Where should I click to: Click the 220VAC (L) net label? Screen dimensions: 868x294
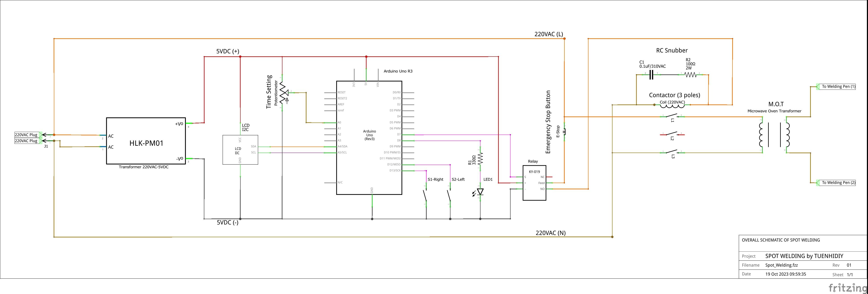pos(549,34)
